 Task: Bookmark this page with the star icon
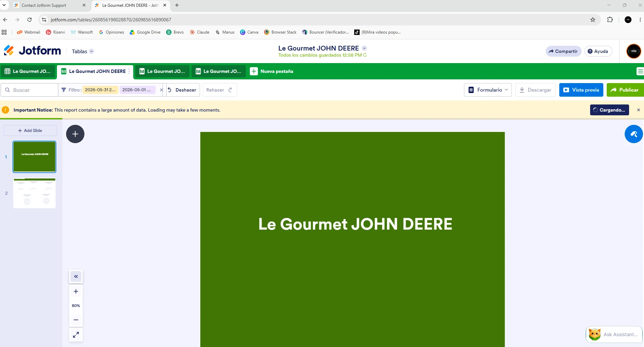pyautogui.click(x=593, y=20)
